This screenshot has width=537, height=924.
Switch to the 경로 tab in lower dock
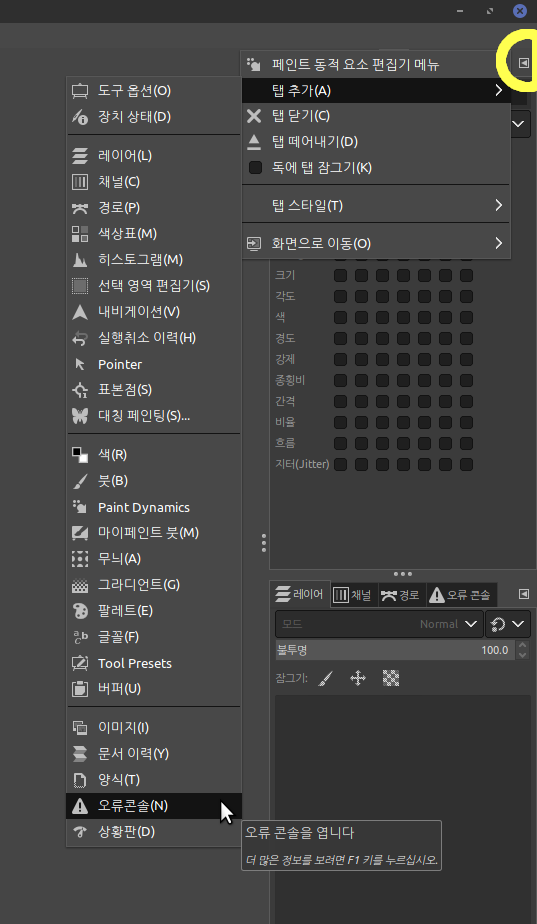(x=399, y=595)
